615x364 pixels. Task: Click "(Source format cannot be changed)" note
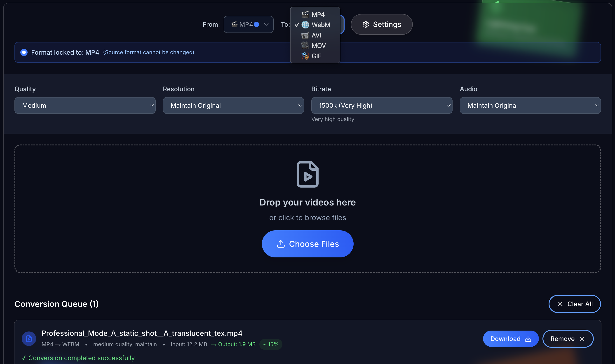[148, 52]
